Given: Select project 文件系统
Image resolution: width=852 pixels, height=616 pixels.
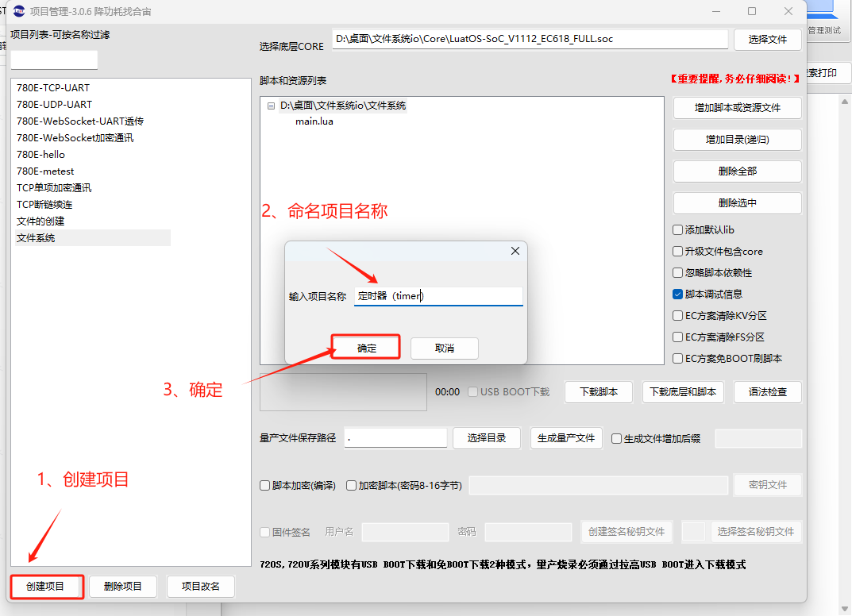Looking at the screenshot, I should pyautogui.click(x=93, y=238).
